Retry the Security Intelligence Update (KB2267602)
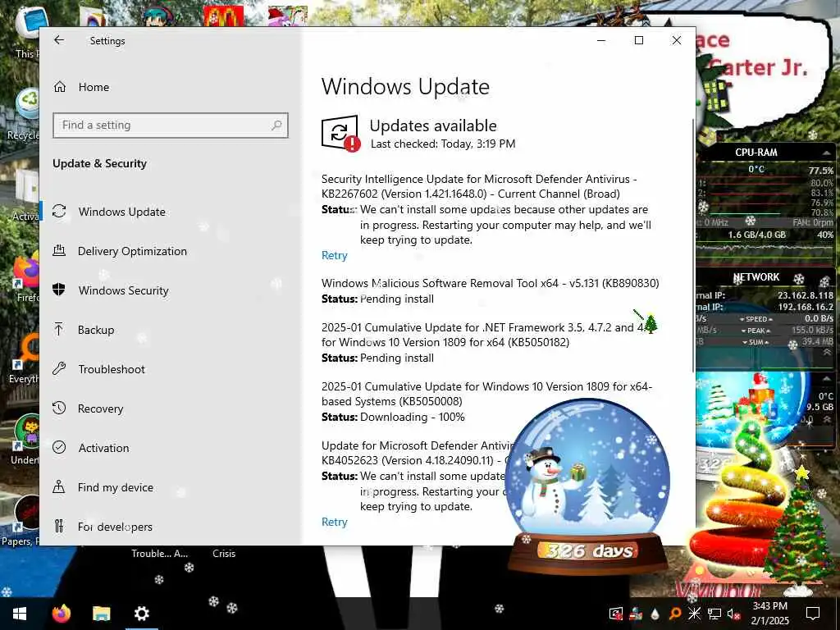840x630 pixels. [x=335, y=256]
